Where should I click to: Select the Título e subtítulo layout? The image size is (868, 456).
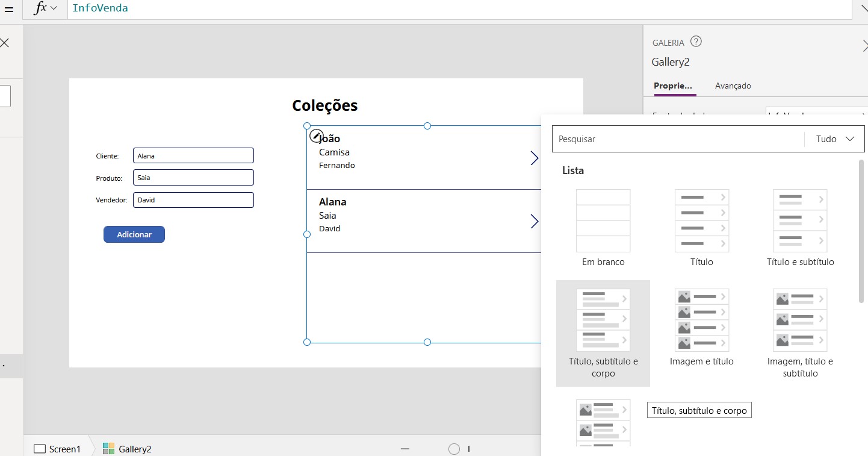(800, 228)
